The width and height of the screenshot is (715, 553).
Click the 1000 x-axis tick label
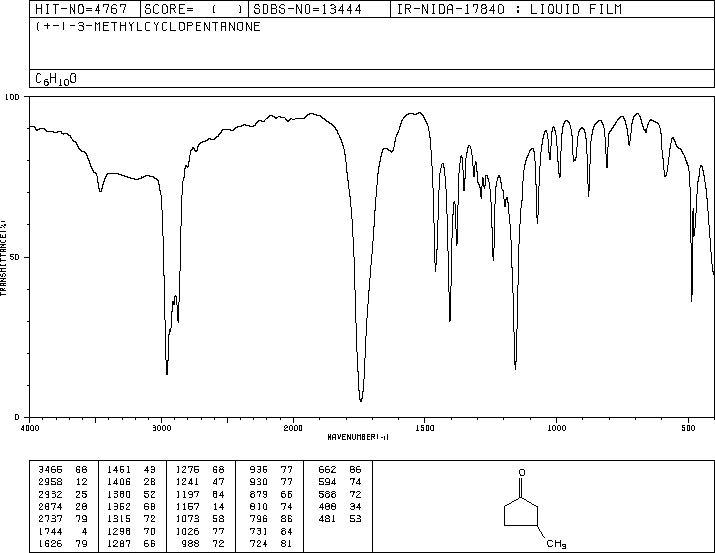click(x=557, y=428)
